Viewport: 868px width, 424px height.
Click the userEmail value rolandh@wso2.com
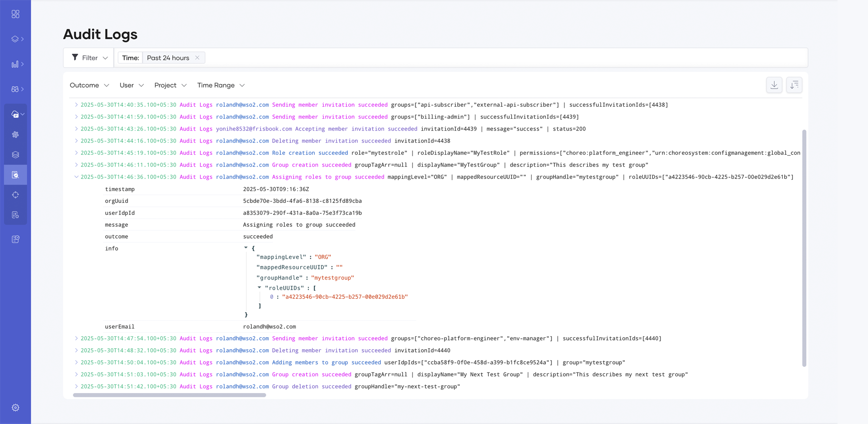[269, 327]
